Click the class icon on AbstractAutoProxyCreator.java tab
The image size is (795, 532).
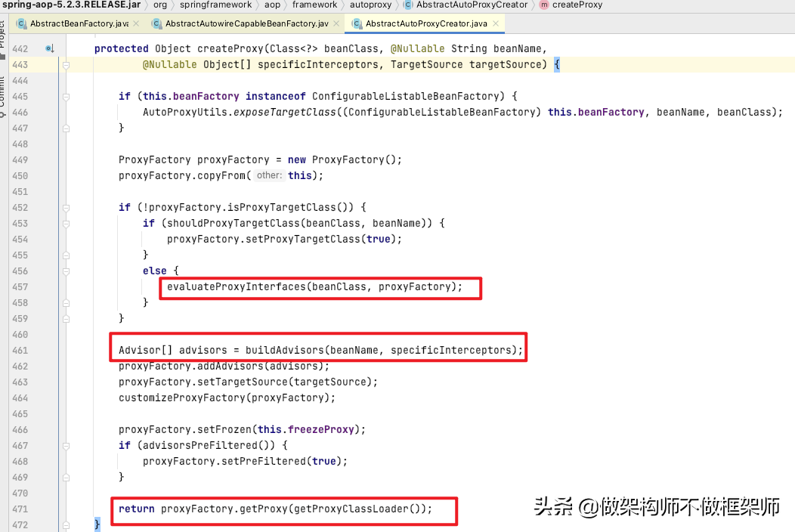(x=357, y=24)
